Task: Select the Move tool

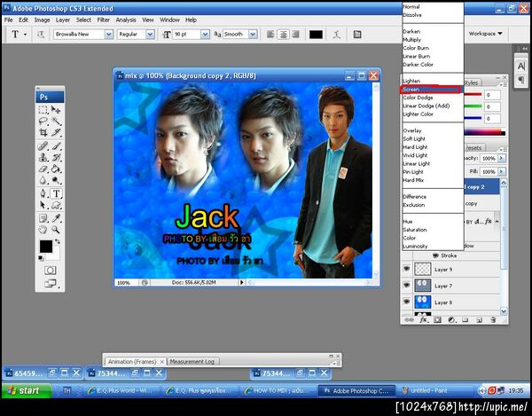Action: click(x=56, y=110)
